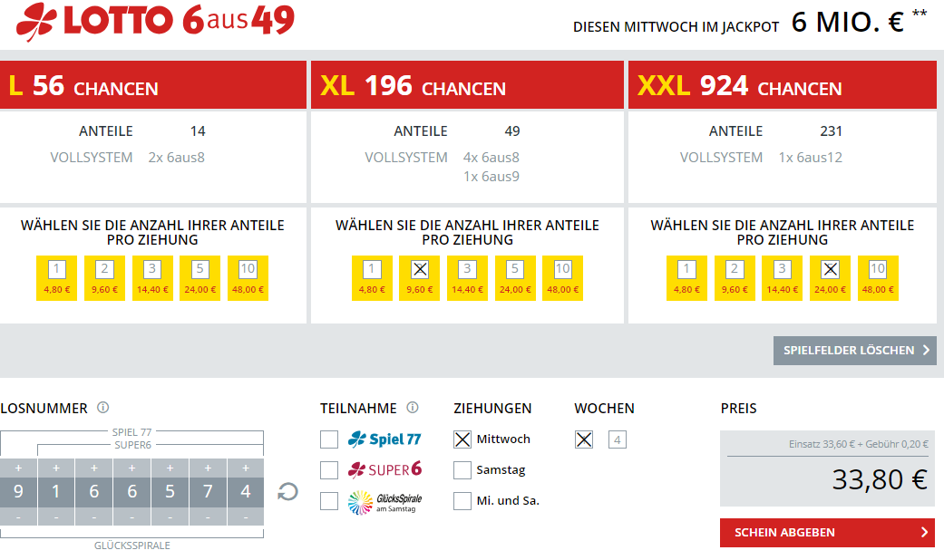Decrease the Losnummer digit 5
Screen dimensions: 944x560
pyautogui.click(x=170, y=517)
